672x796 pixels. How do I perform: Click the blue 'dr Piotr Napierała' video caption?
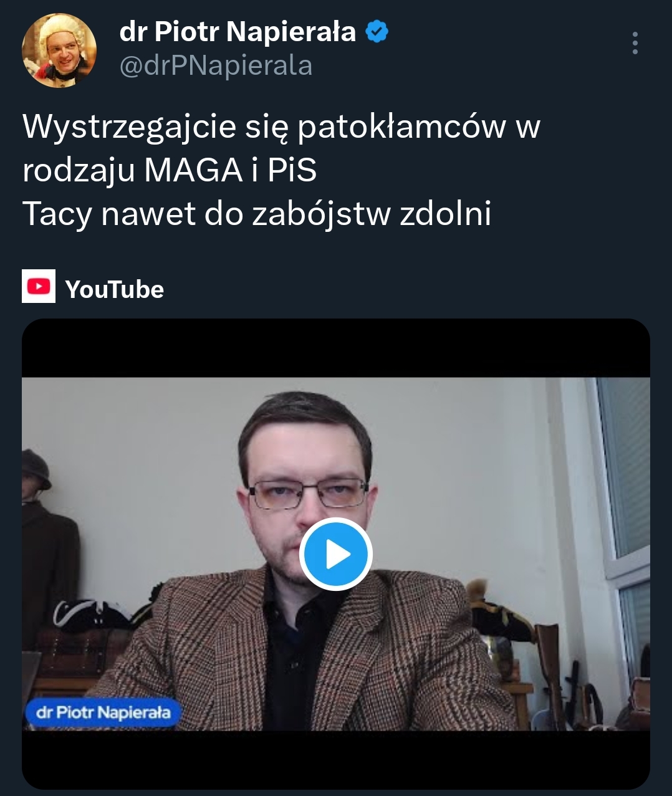(x=103, y=712)
